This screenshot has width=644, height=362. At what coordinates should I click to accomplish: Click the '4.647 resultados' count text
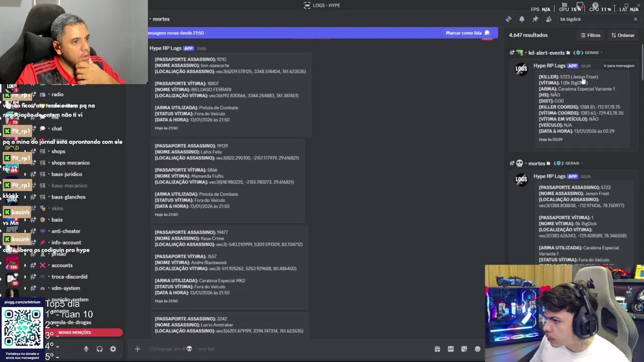click(x=528, y=35)
